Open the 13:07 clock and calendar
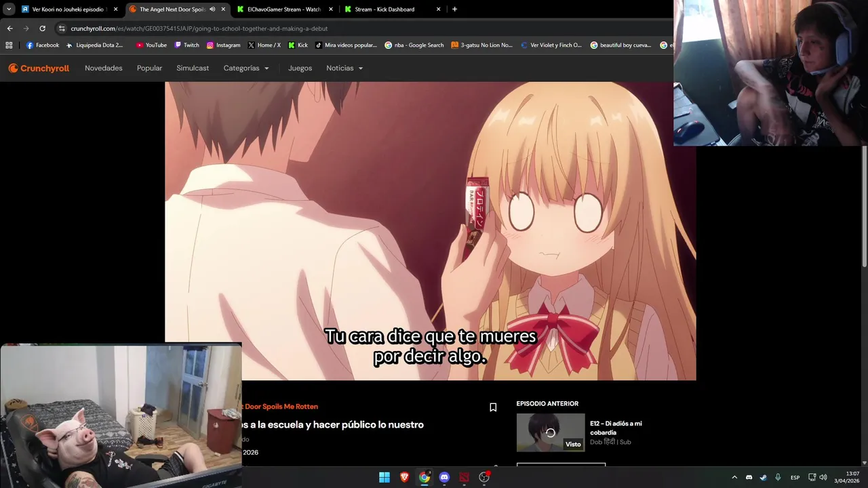The height and width of the screenshot is (488, 868). (x=847, y=477)
